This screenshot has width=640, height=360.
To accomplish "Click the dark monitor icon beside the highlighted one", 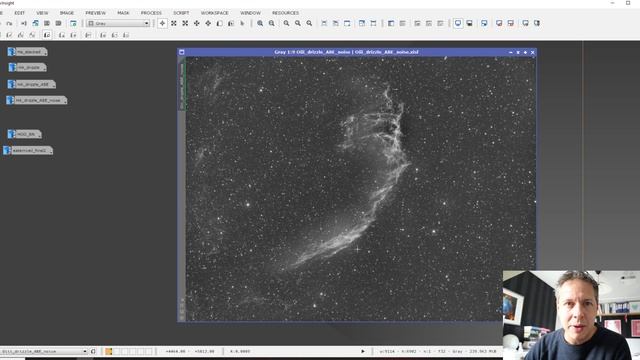I will pos(469,24).
